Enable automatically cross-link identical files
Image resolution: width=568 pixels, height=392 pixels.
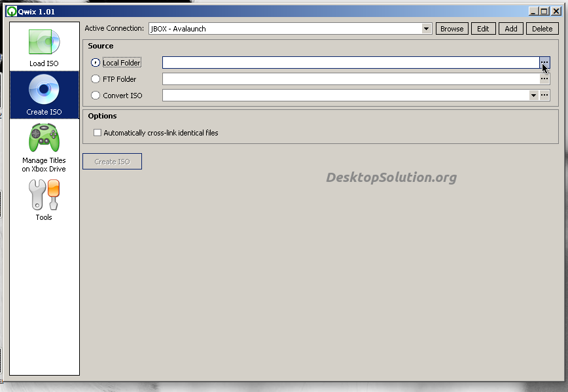(x=98, y=133)
